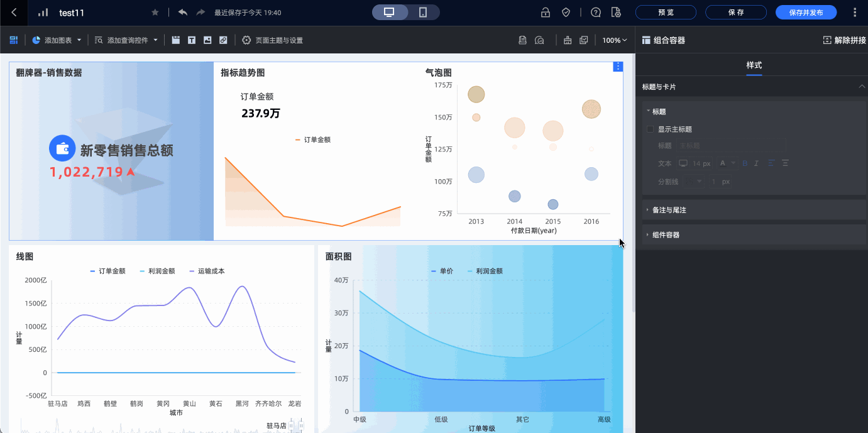Screen dimensions: 868x433
Task: Favorite the dashboard with the star icon
Action: click(x=155, y=13)
